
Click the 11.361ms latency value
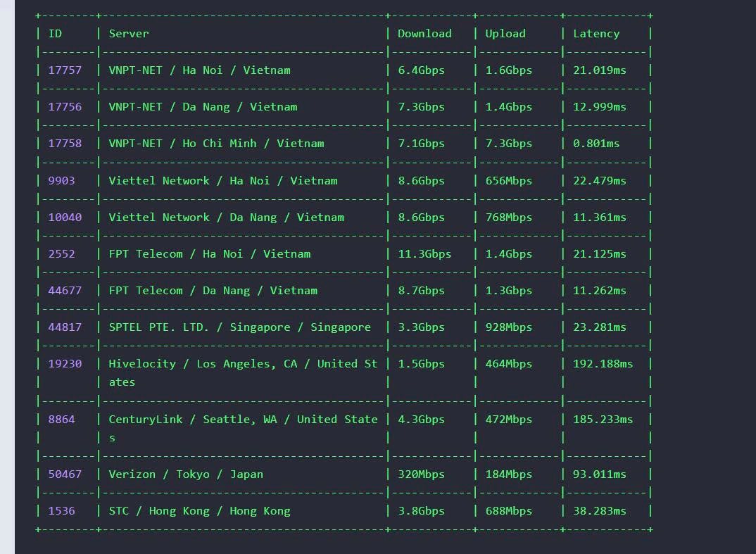click(x=599, y=218)
